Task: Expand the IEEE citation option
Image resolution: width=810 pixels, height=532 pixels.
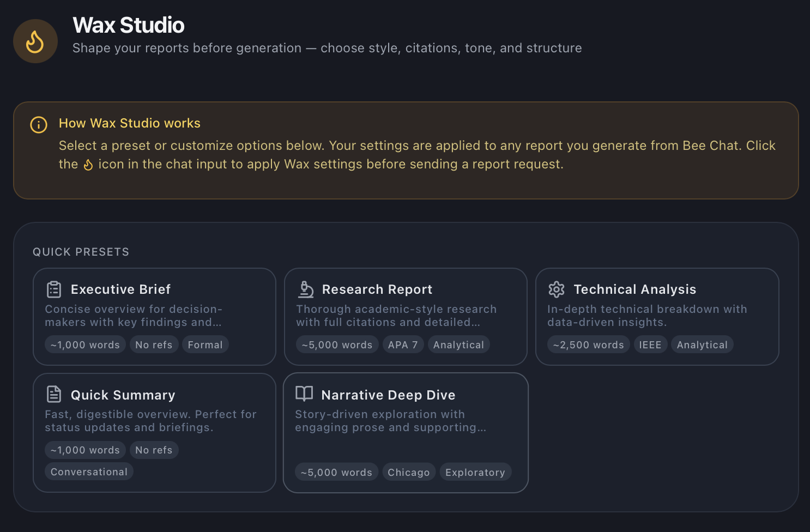Action: 650,344
